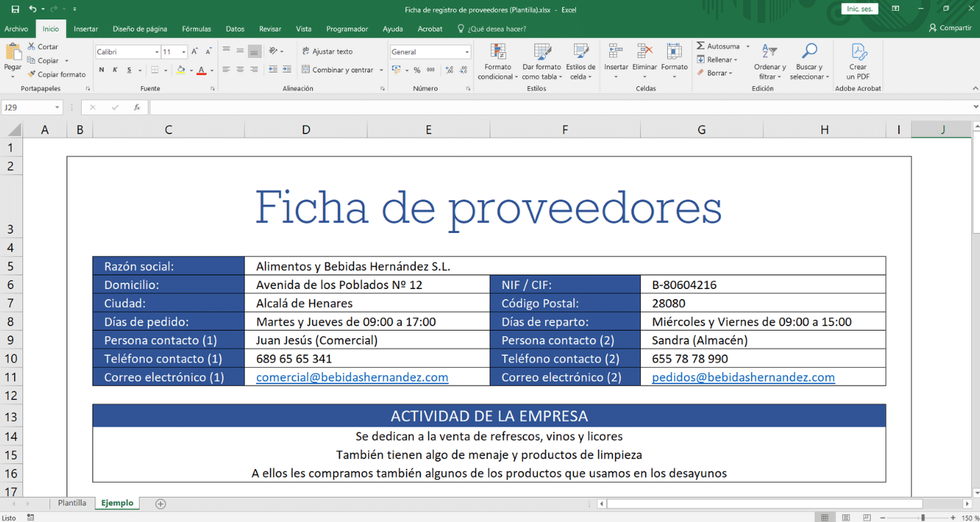This screenshot has width=980, height=522.
Task: Click the yellow fill color bucket
Action: [x=181, y=70]
